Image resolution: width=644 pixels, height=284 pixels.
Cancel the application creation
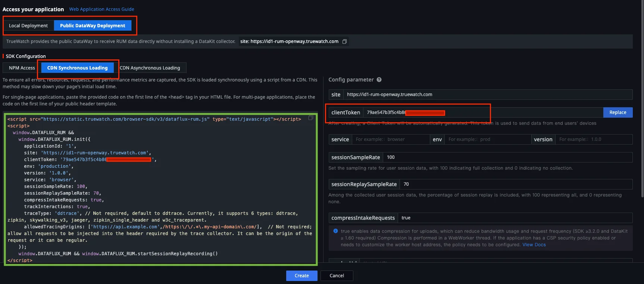pyautogui.click(x=337, y=276)
